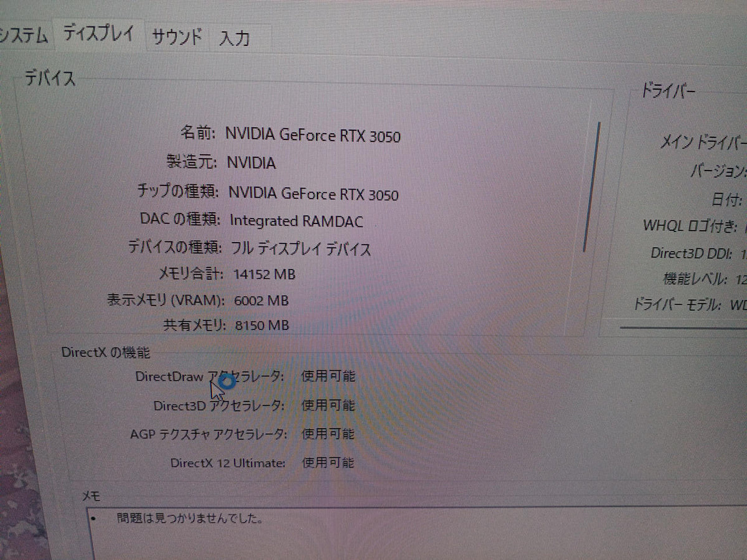Click the Direct3D アクセラレータ: label

tap(220, 406)
